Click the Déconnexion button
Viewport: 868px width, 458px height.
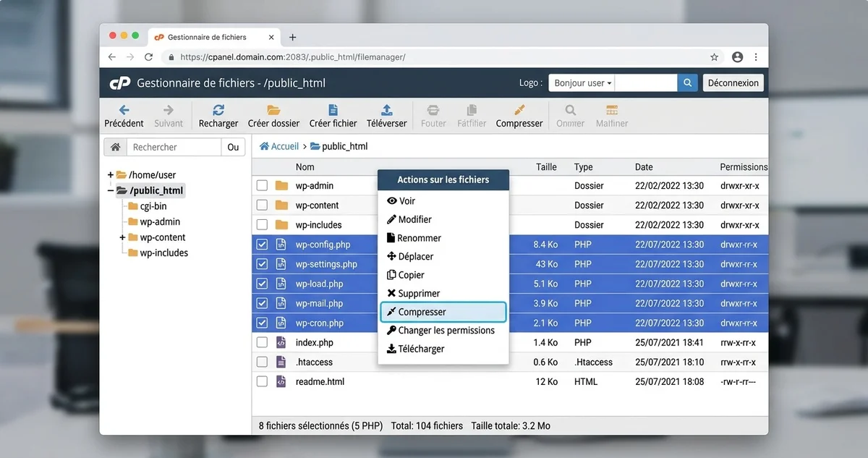[x=733, y=82]
